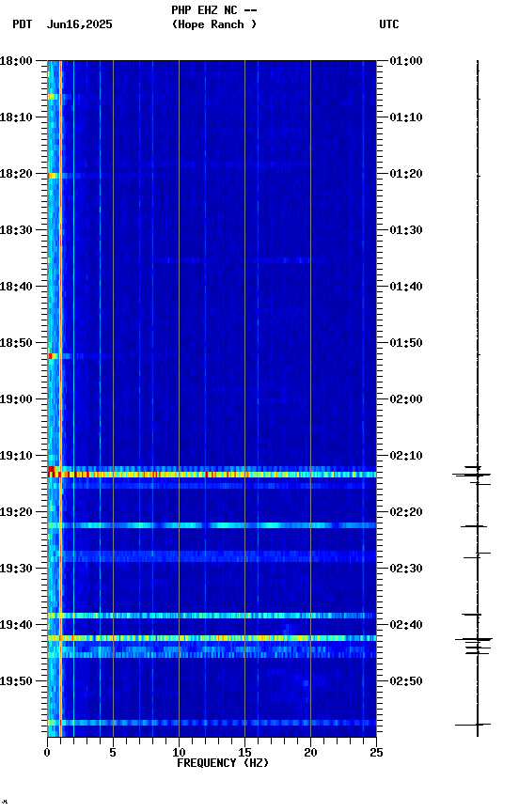The width and height of the screenshot is (519, 812).
Task: Click the 02:00 UTC time label
Action: pos(406,399)
